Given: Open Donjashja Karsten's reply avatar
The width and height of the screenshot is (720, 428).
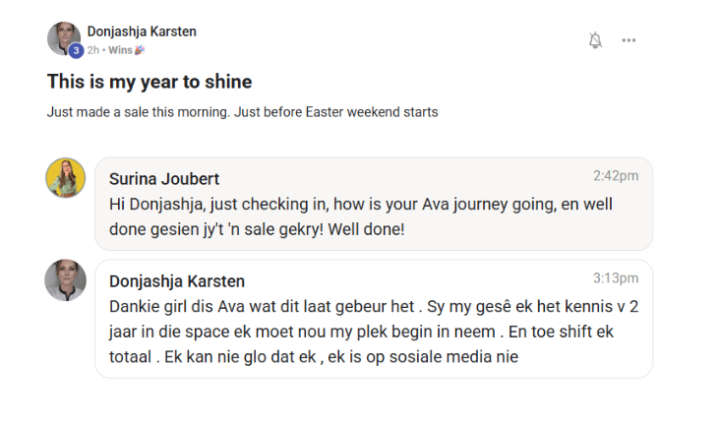Looking at the screenshot, I should point(65,280).
